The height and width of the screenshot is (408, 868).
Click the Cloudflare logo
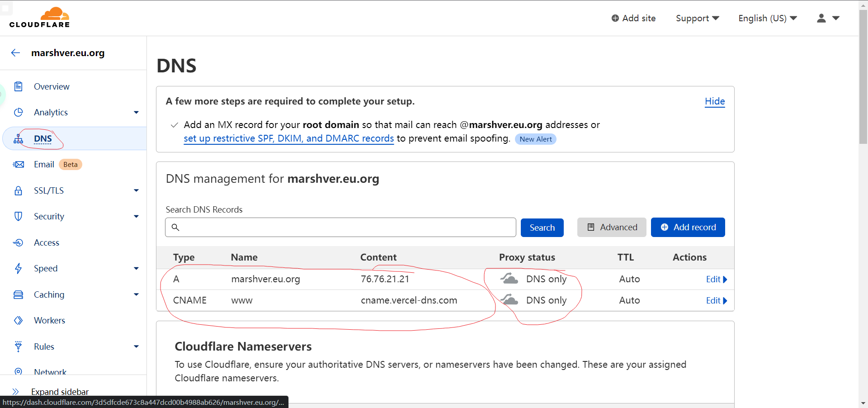pos(39,18)
